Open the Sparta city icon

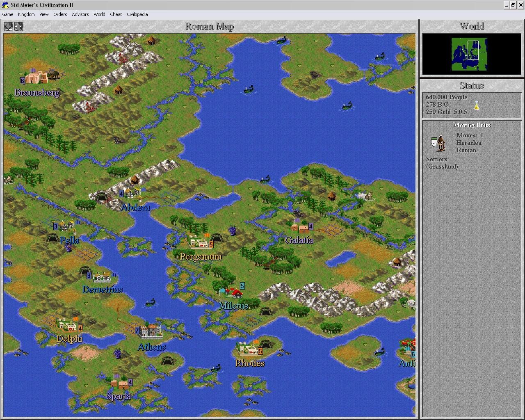point(119,383)
